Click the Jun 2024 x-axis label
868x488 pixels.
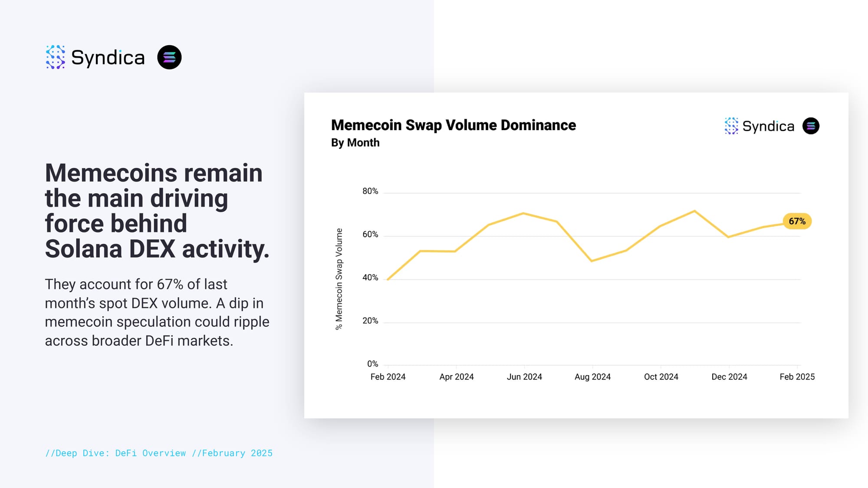point(524,377)
